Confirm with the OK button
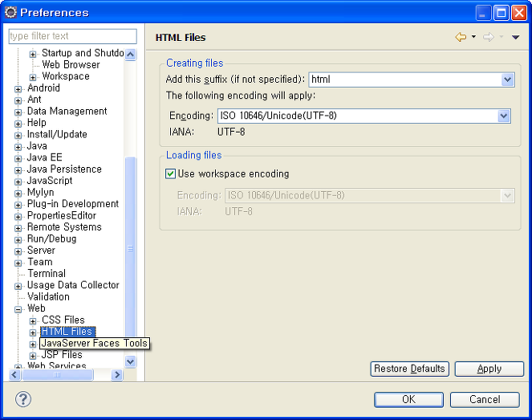Viewport: 532px width, 420px height. tap(408, 400)
